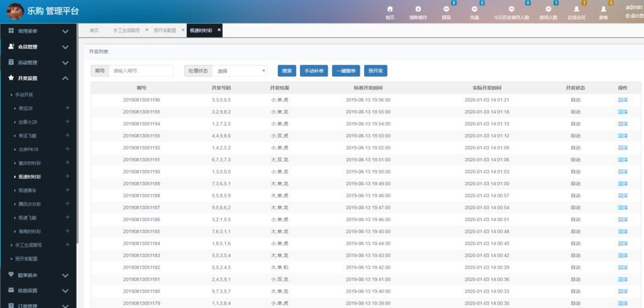Screen dimensions: 644x308
Task: Click the admin username text
Action: (635, 7)
